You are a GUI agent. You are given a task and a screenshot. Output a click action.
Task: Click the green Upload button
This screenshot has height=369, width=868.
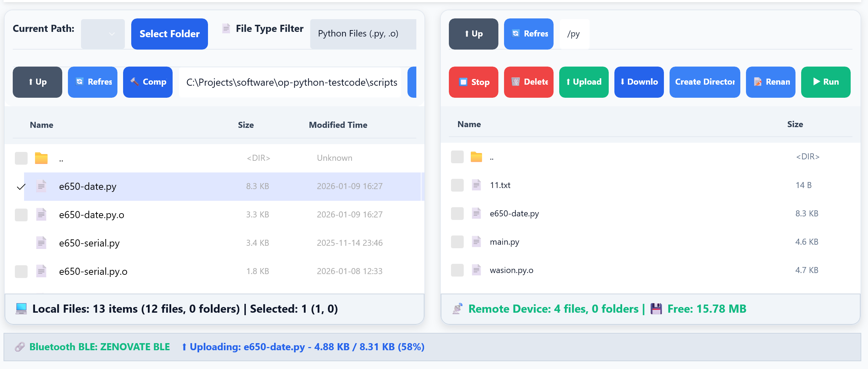click(584, 82)
